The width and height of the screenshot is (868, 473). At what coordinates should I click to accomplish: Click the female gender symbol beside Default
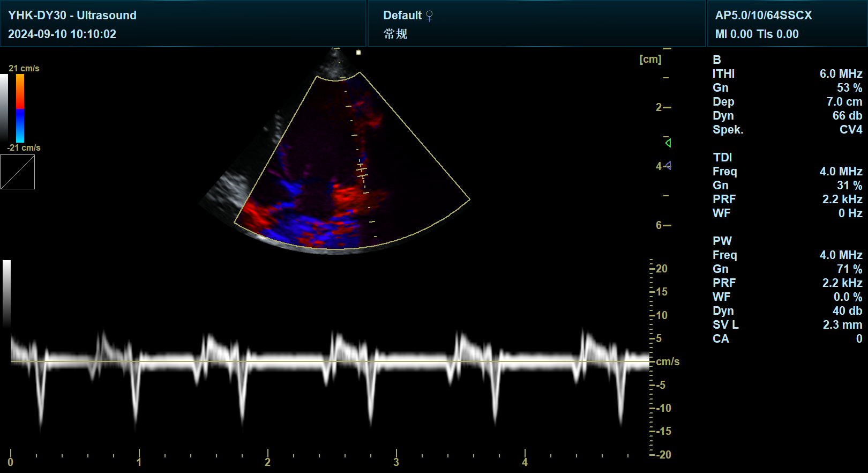tap(429, 16)
